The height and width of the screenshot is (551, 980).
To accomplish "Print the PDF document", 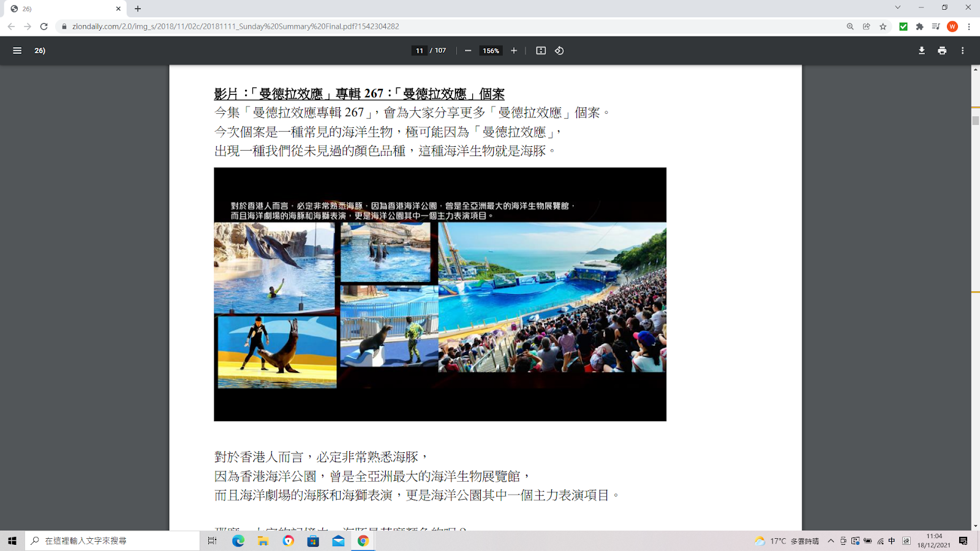I will (942, 51).
